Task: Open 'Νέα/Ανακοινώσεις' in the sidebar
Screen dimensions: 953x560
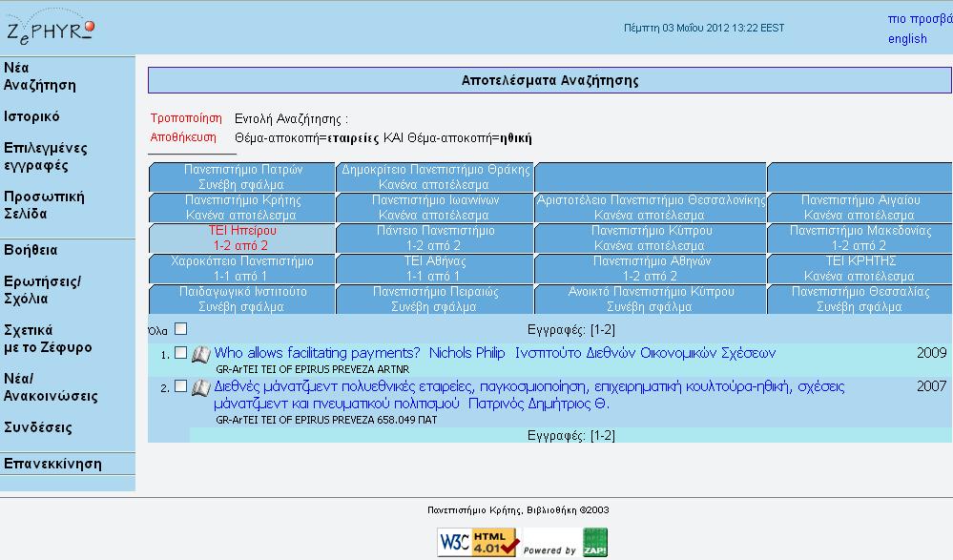Action: pyautogui.click(x=51, y=387)
